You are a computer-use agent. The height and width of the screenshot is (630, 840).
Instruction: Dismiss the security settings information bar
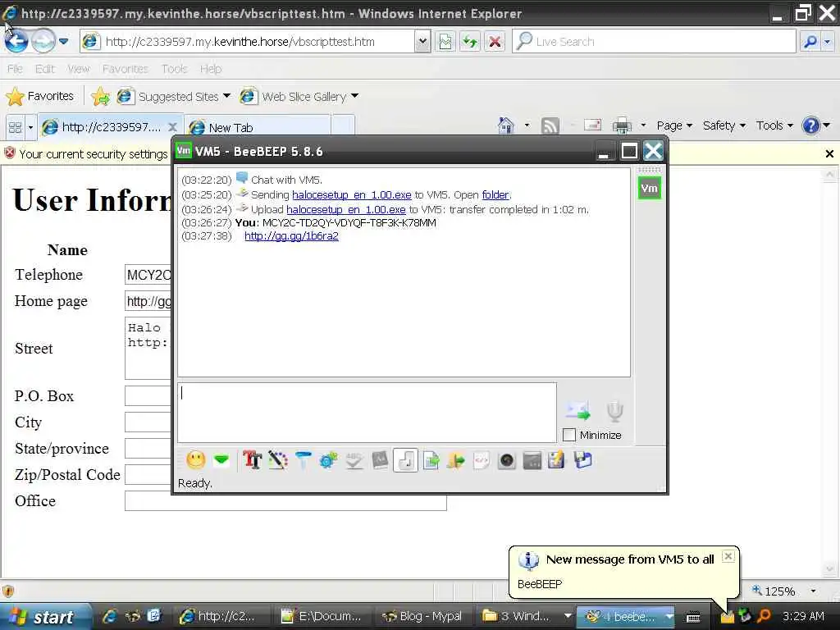829,154
